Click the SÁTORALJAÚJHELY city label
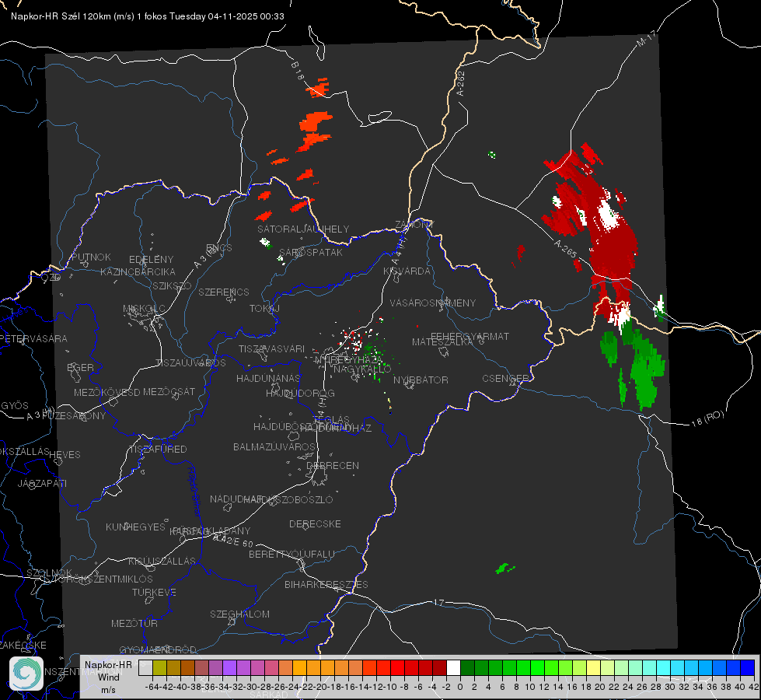The image size is (761, 700). coord(303,229)
